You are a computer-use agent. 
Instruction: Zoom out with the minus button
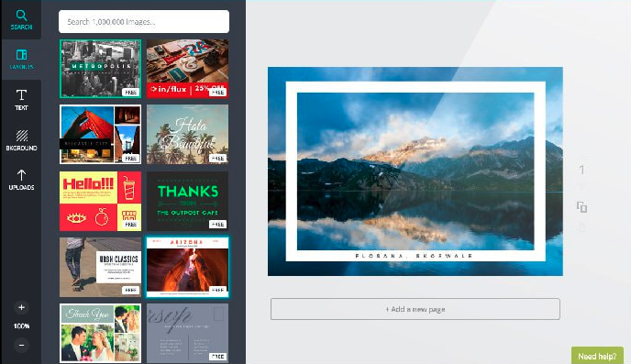(21, 345)
